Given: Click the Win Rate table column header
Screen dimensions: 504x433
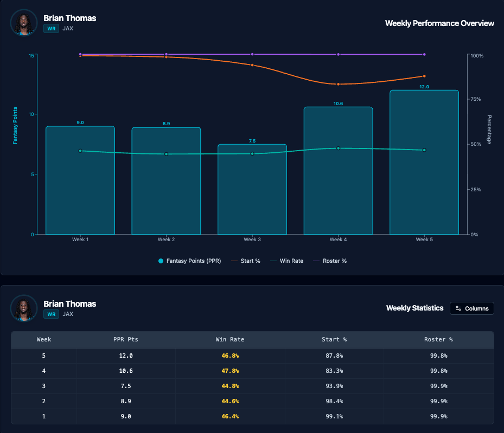Looking at the screenshot, I should click(230, 340).
